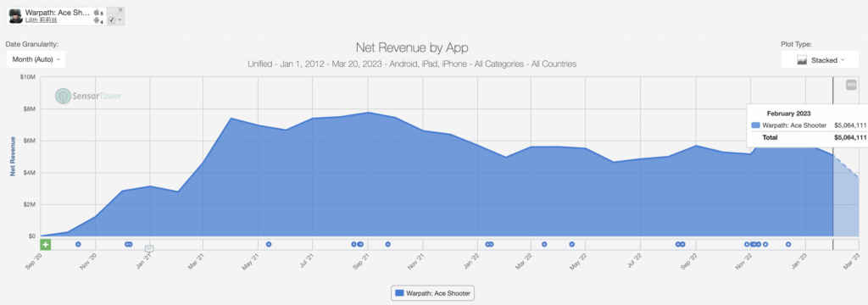868x305 pixels.
Task: Click the green plus add-event button
Action: click(46, 244)
